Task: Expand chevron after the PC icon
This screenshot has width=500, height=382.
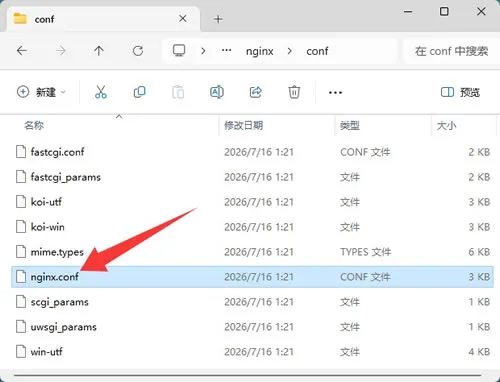Action: tap(203, 51)
